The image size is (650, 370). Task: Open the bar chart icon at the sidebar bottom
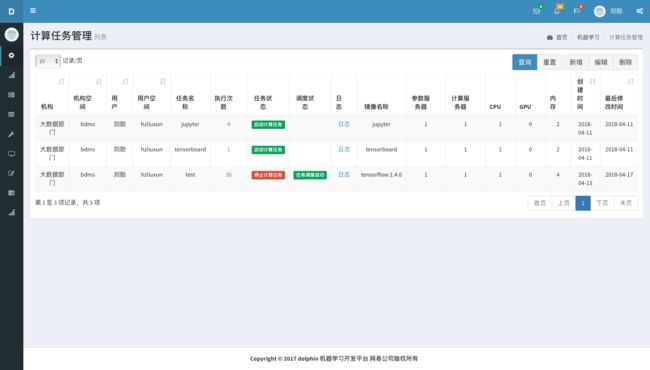(12, 213)
